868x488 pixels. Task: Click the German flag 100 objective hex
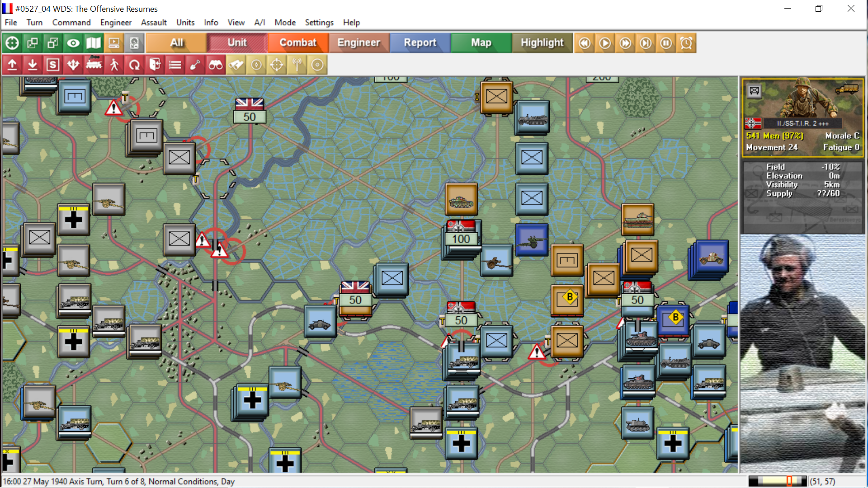click(x=461, y=233)
